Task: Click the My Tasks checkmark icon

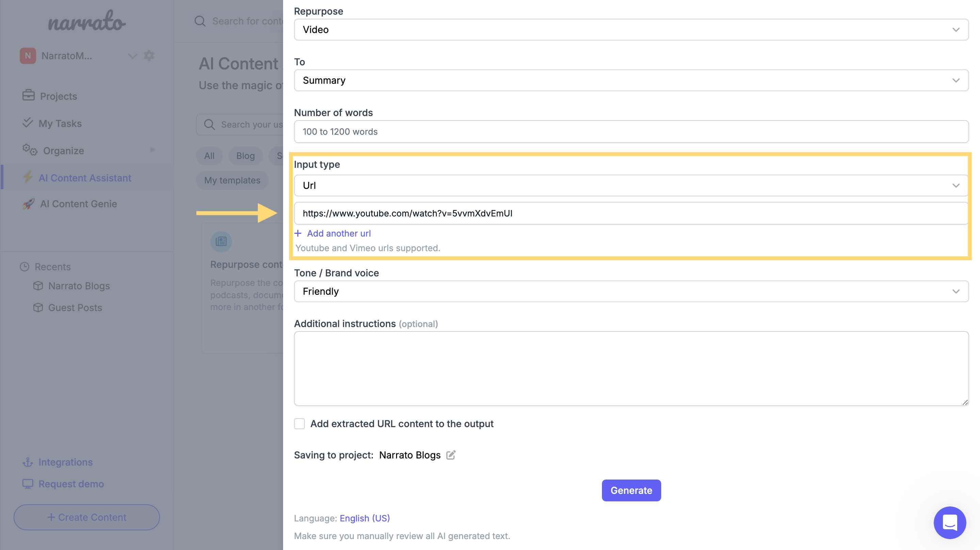Action: tap(28, 123)
